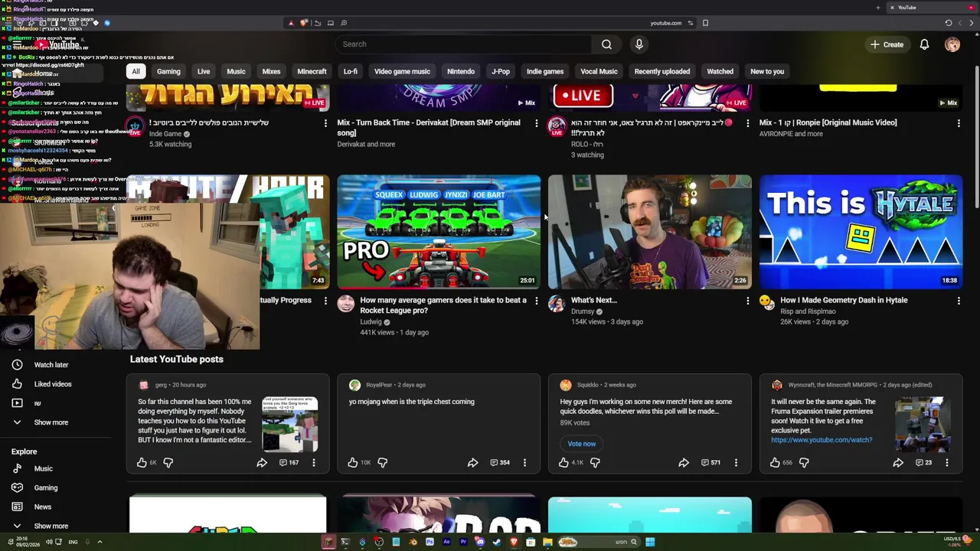Open options for Derivakat mix video

tap(536, 123)
